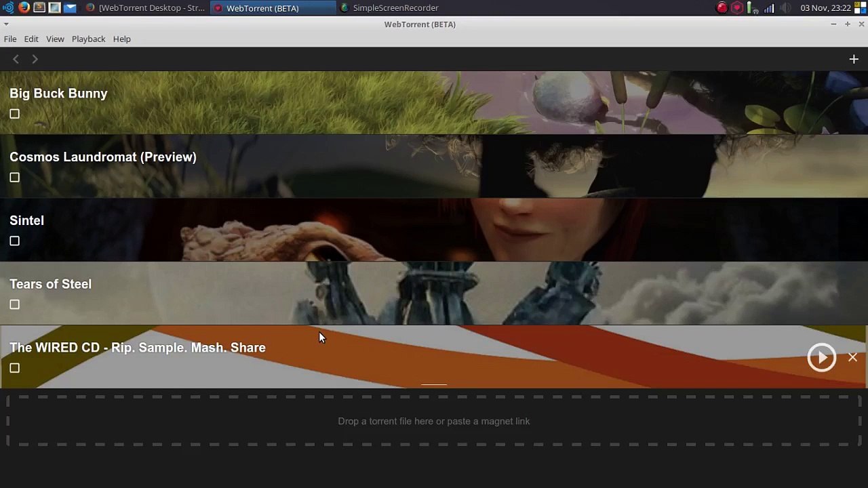868x488 pixels.
Task: Open the battery status tray icon
Action: pyautogui.click(x=753, y=7)
